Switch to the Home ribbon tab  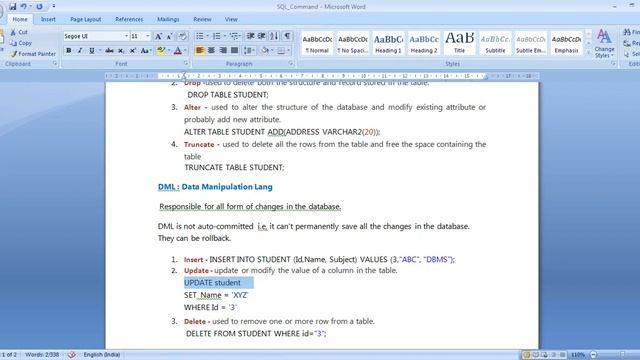coord(20,19)
